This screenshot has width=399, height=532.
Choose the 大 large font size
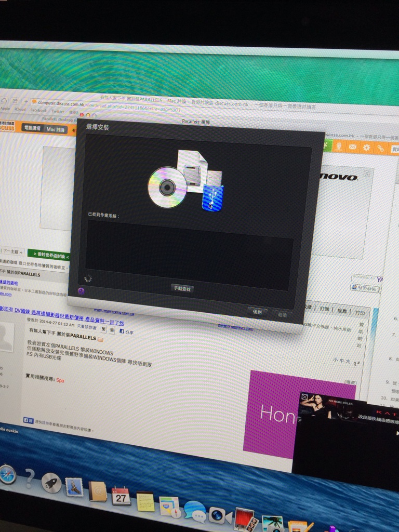[x=348, y=362]
